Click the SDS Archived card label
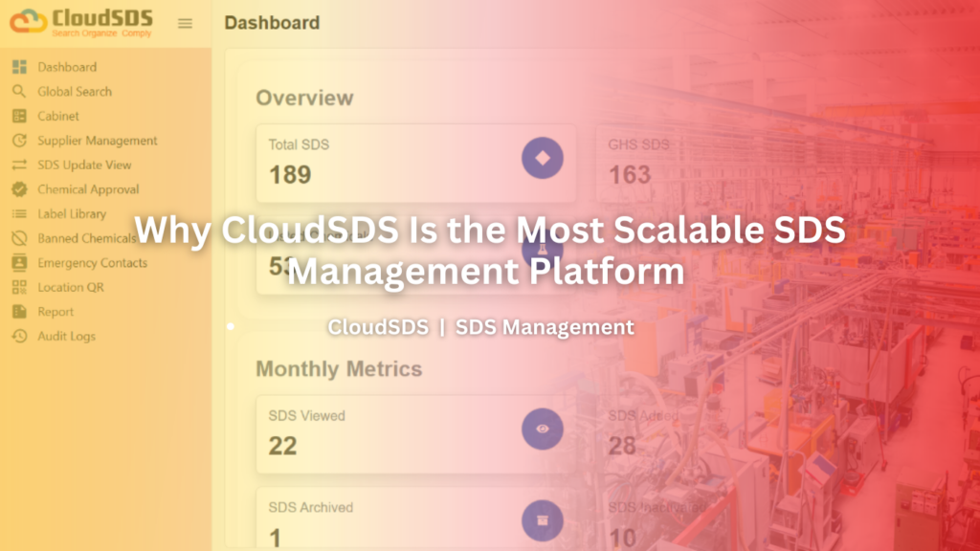Viewport: 980px width, 551px height. (311, 507)
